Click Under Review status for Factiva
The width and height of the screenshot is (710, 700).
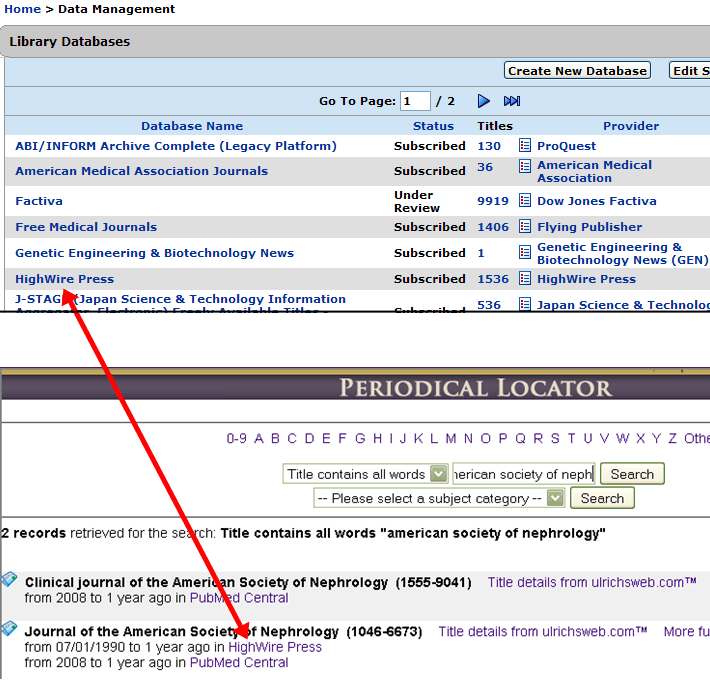pos(417,201)
